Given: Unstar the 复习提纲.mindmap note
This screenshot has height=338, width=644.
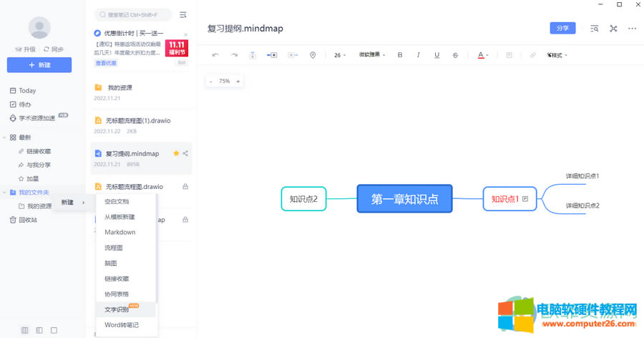Looking at the screenshot, I should click(x=176, y=153).
